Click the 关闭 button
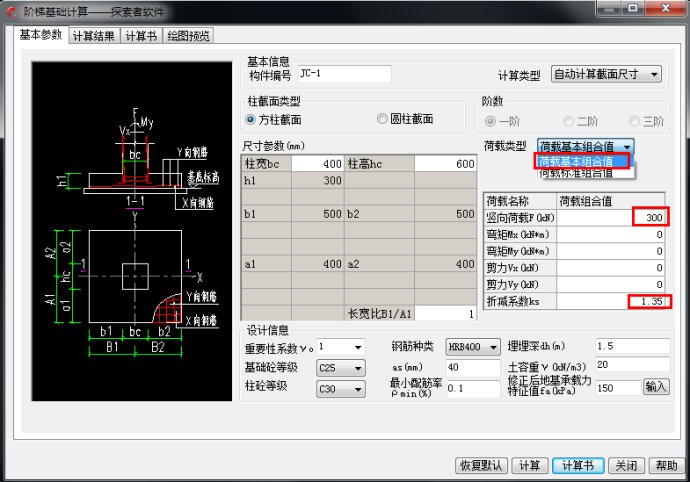Viewport: 690px width, 482px height. pyautogui.click(x=626, y=465)
